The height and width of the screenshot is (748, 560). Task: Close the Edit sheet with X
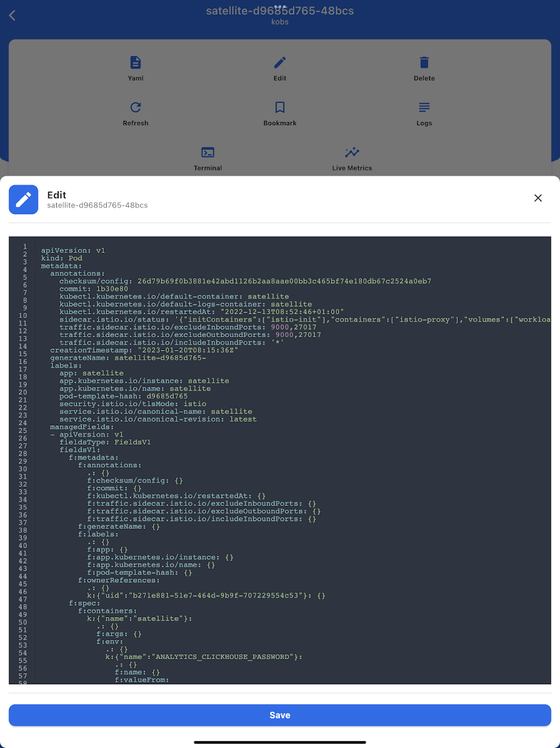coord(538,198)
